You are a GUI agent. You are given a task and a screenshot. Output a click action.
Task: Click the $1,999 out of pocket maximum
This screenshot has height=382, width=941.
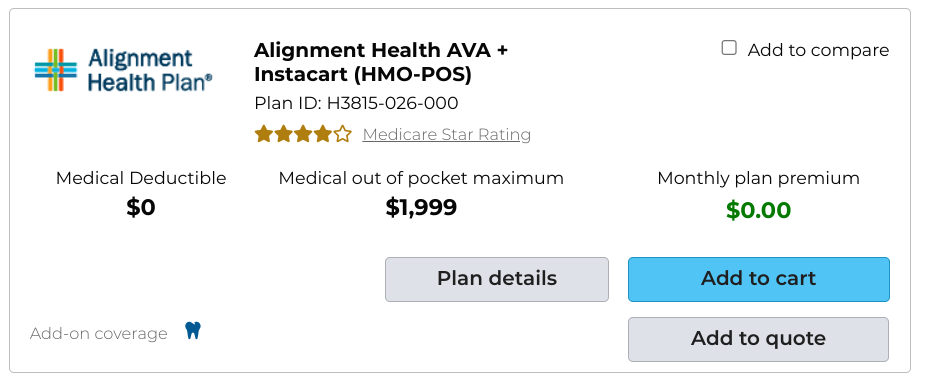[421, 207]
